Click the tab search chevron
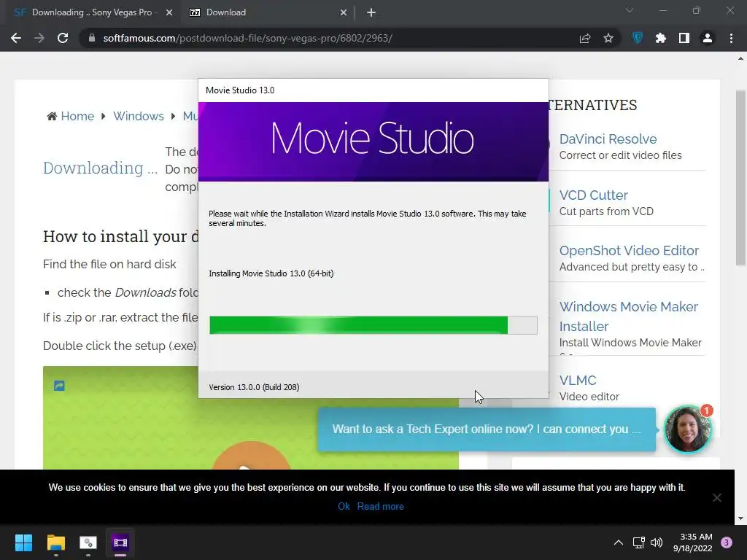This screenshot has width=747, height=560. [630, 10]
